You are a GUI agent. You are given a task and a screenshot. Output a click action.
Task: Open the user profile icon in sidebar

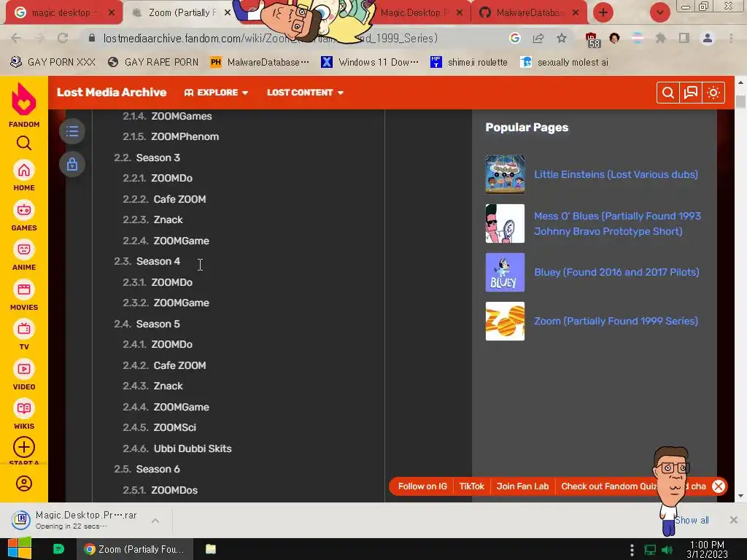[x=24, y=483]
